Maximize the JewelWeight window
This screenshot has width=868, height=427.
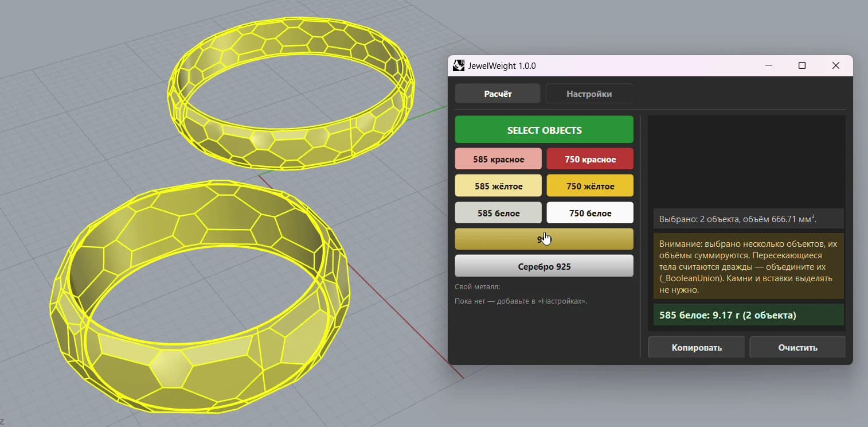click(x=802, y=65)
